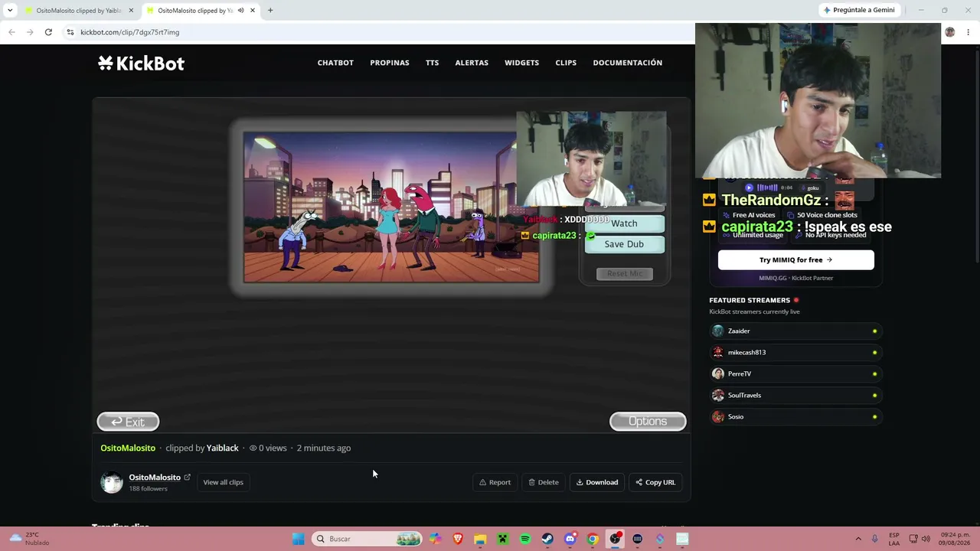The height and width of the screenshot is (551, 980).
Task: Open Steam from the taskbar
Action: click(x=547, y=539)
